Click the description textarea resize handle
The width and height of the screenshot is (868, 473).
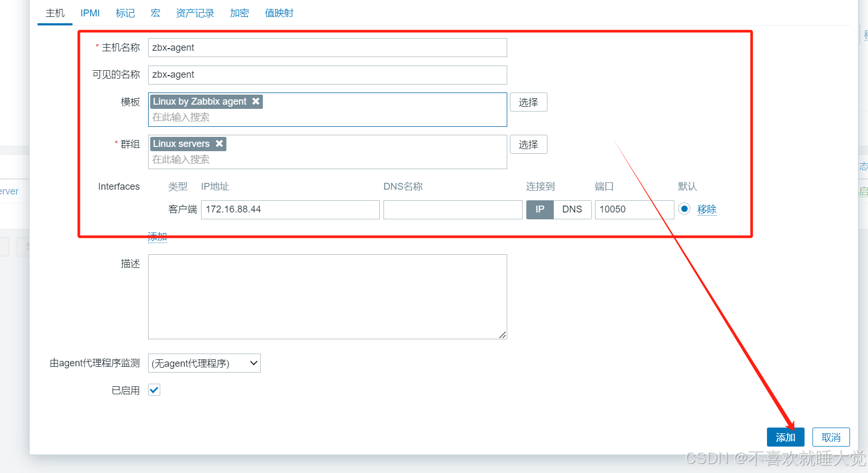502,335
